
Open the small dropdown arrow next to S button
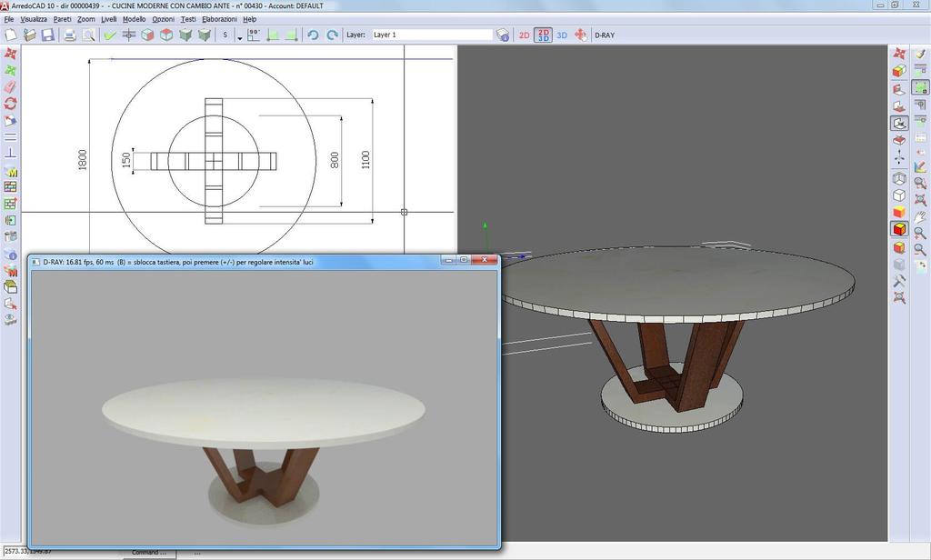(x=239, y=37)
